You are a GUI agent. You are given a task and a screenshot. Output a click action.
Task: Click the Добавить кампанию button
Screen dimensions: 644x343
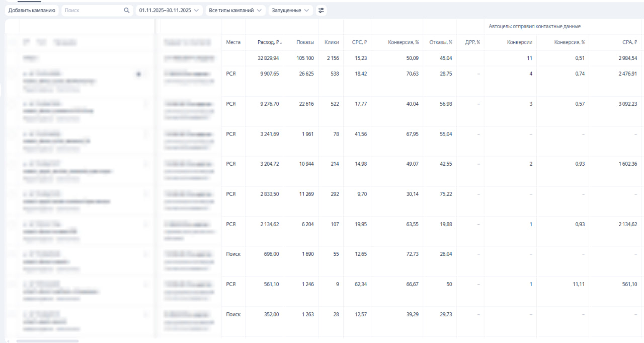coord(32,10)
